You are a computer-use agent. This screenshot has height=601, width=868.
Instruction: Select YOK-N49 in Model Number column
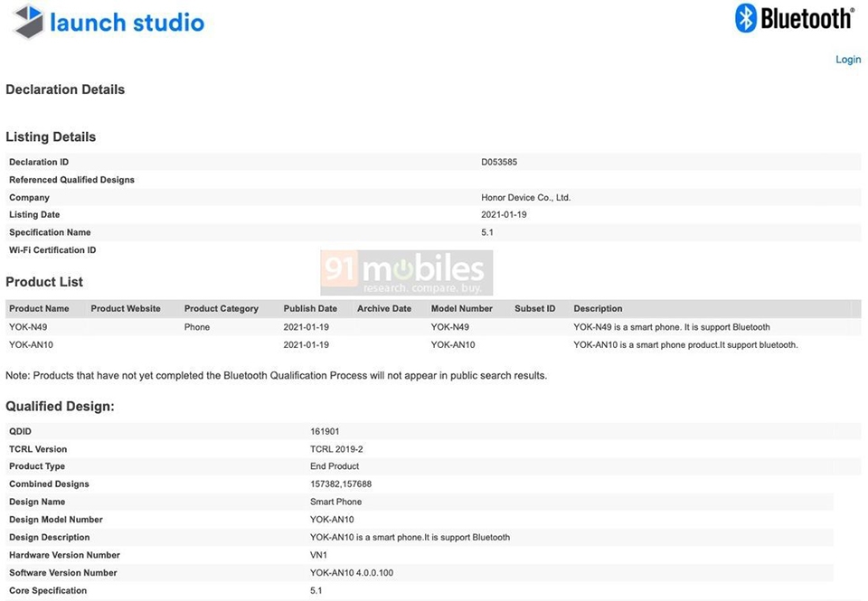[x=449, y=327]
